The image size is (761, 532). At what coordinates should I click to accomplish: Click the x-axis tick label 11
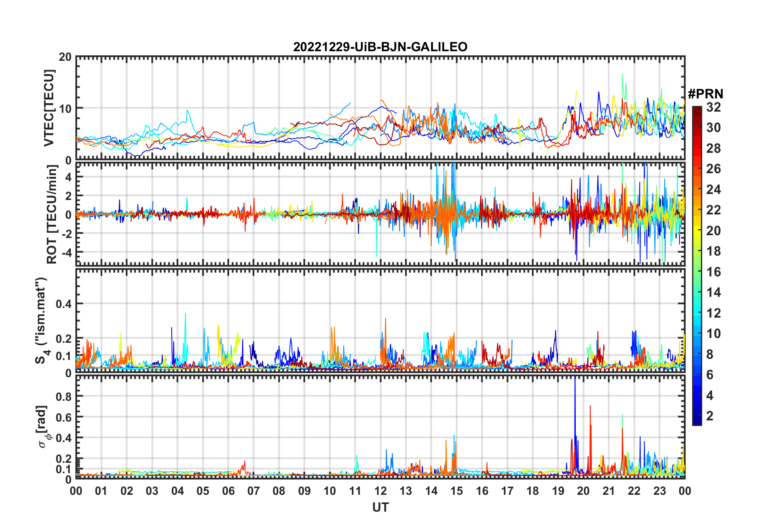(355, 491)
